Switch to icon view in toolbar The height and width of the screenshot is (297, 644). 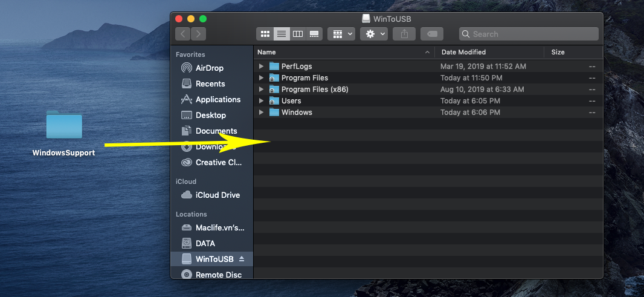tap(265, 34)
